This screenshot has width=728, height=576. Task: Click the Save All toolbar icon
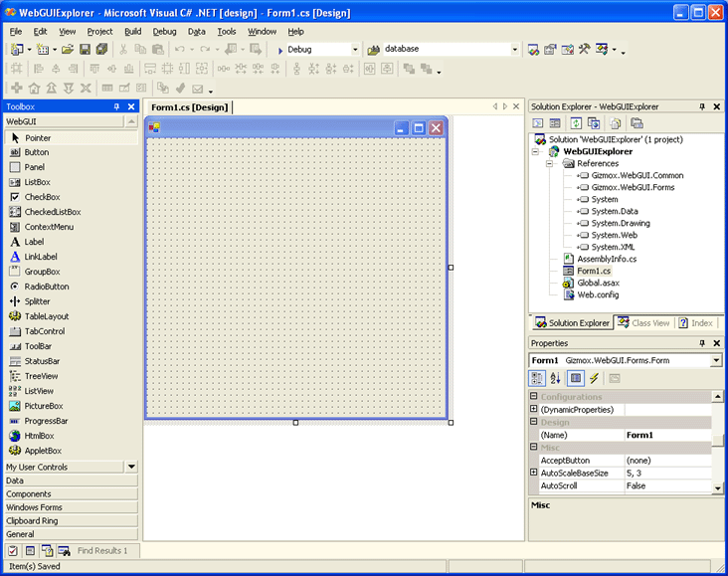[101, 49]
